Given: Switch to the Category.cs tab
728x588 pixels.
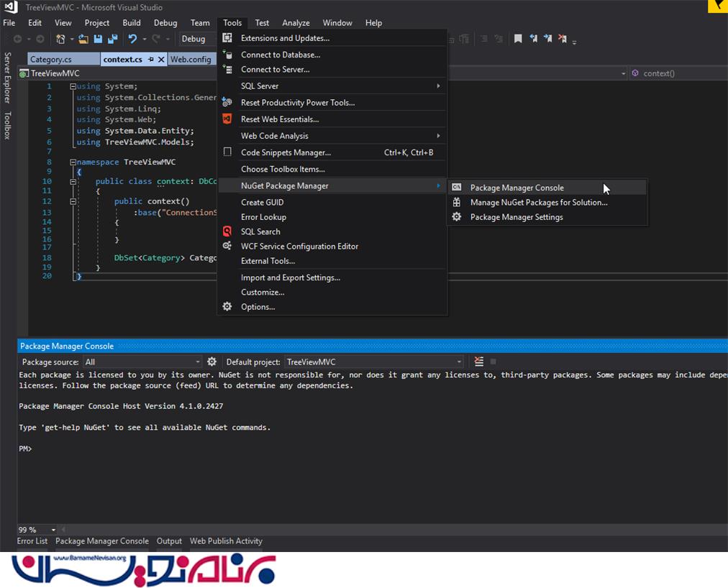Looking at the screenshot, I should click(x=63, y=60).
